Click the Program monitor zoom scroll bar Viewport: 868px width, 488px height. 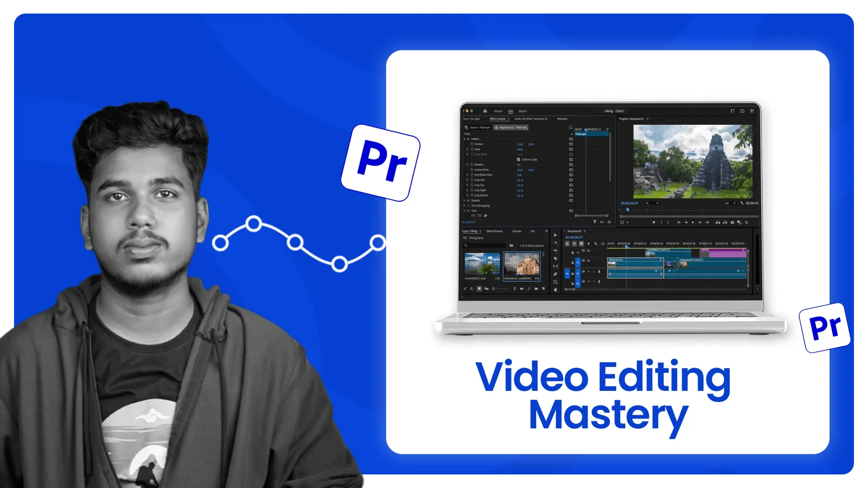pos(689,216)
